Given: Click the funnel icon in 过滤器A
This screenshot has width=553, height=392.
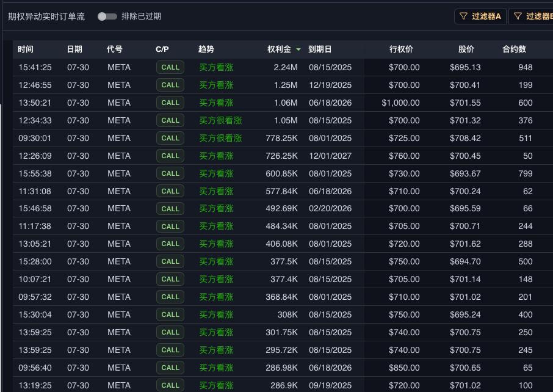Looking at the screenshot, I should 464,16.
